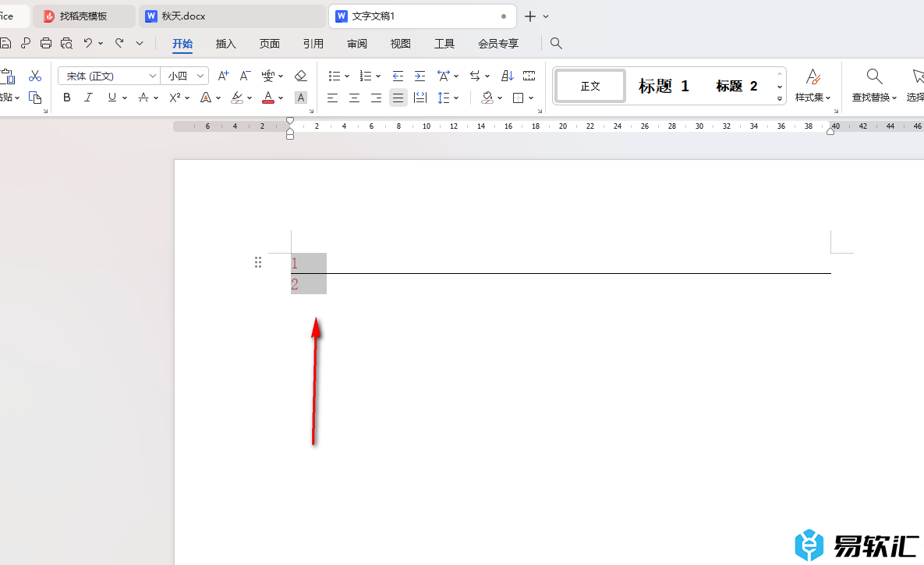Expand the font color dropdown arrow

point(281,98)
